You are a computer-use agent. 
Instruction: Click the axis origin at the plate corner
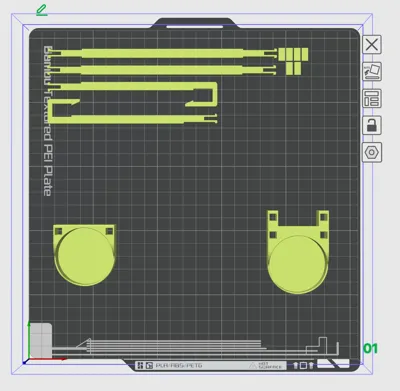pyautogui.click(x=25, y=363)
